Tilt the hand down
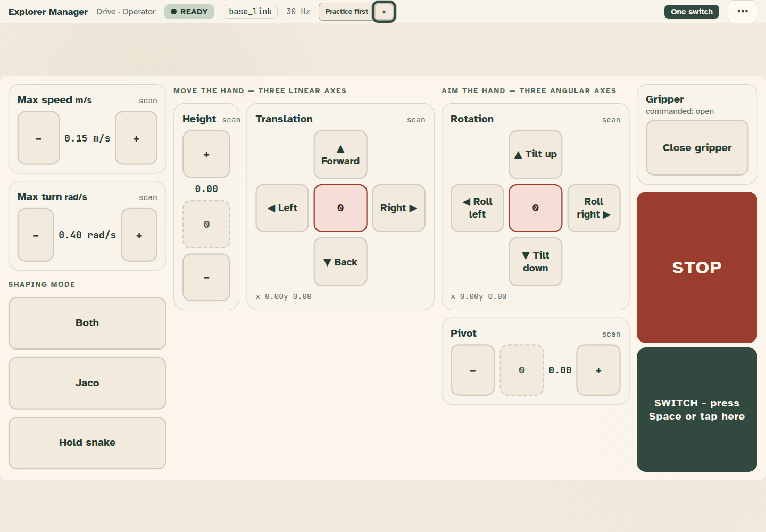Screen dimensions: 766x532 pyautogui.click(x=536, y=262)
